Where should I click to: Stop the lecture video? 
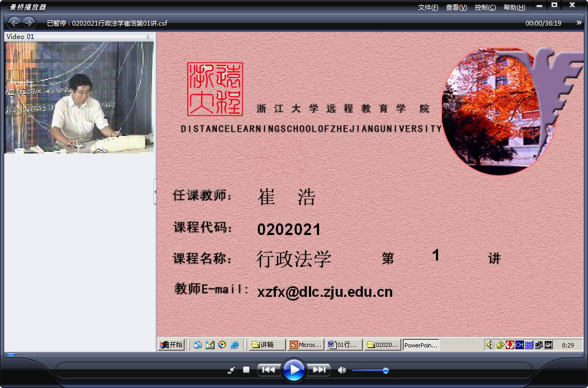(x=246, y=370)
